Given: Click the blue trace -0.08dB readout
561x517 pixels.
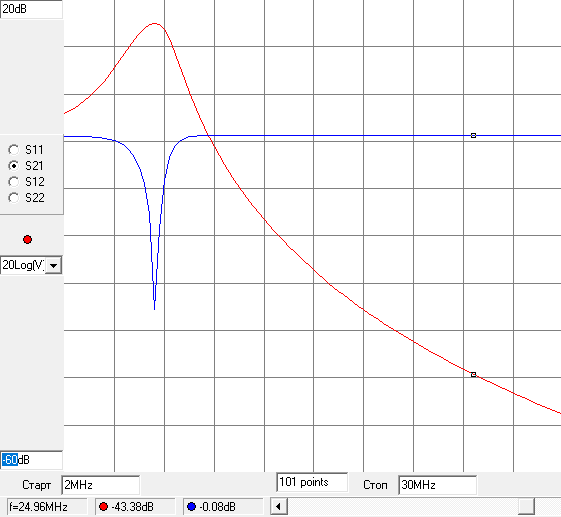Looking at the screenshot, I should pyautogui.click(x=223, y=507).
